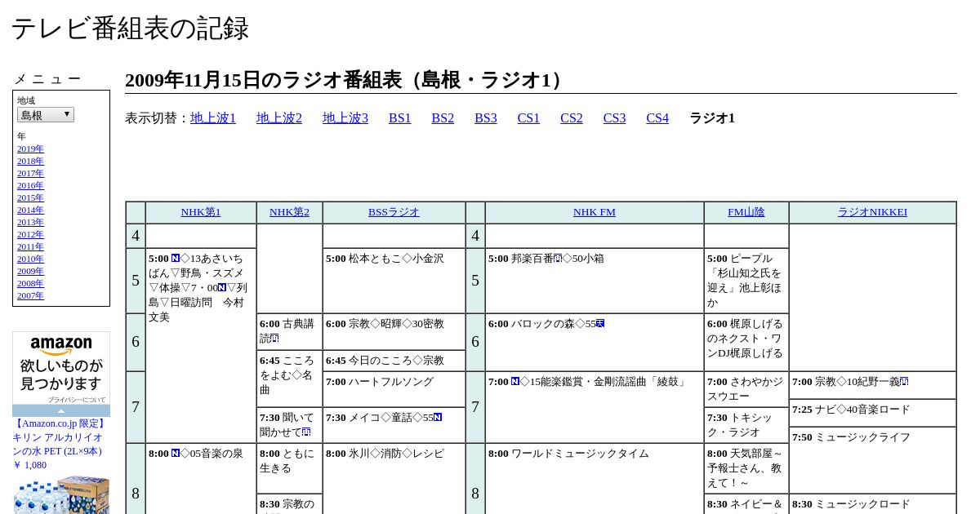
Task: Select the 5:00 ピープル 杉山知之氏 program cell
Action: pyautogui.click(x=746, y=281)
